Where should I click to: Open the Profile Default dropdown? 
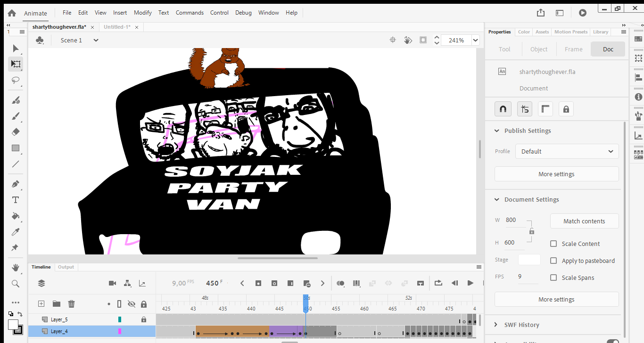567,151
